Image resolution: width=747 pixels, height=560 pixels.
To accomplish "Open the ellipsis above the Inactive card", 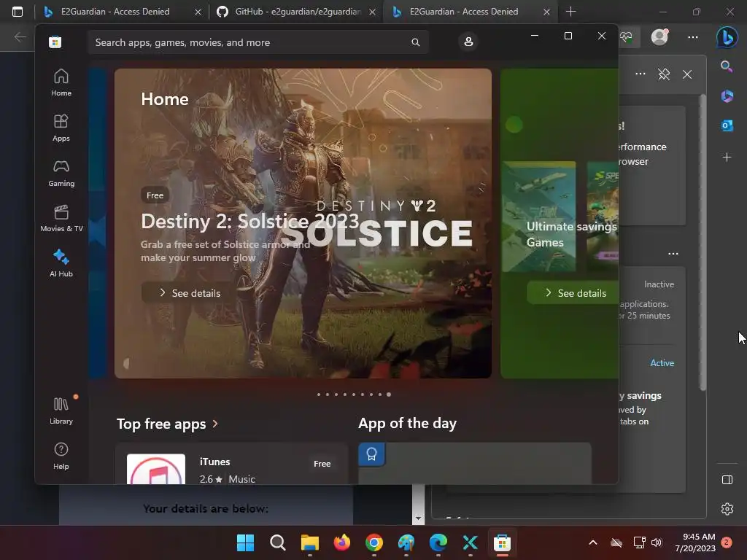I will 673,253.
